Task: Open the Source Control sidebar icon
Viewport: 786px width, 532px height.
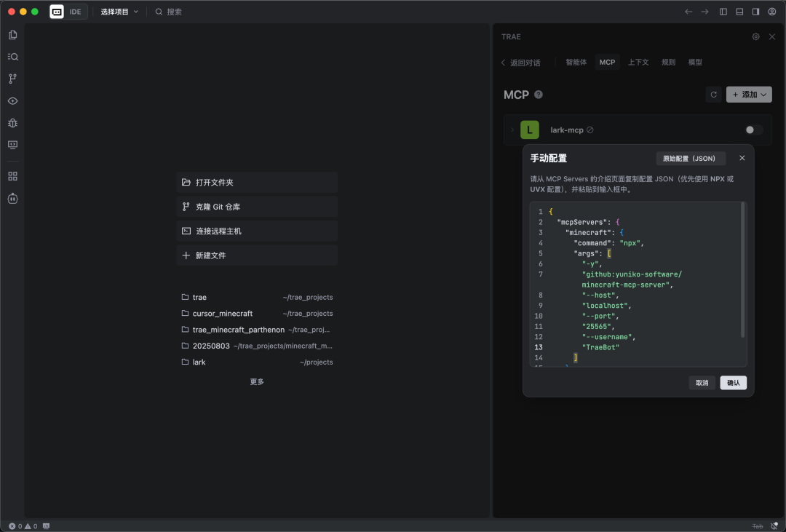Action: [x=12, y=79]
